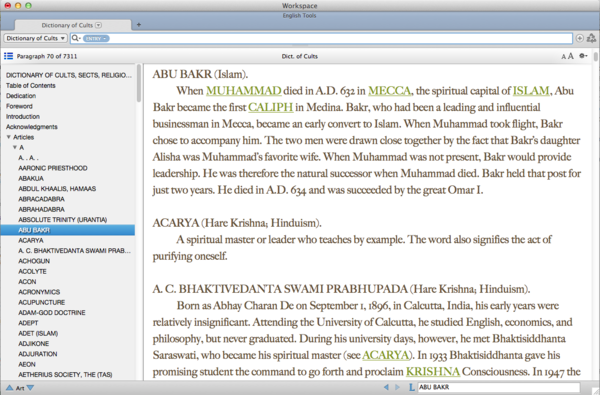Decrease text size with small A
Image resolution: width=600 pixels, height=395 pixels.
pos(563,57)
